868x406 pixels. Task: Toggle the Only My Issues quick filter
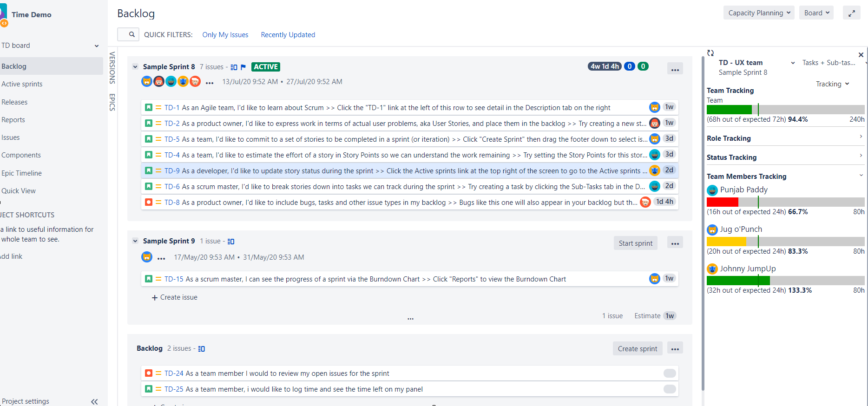pyautogui.click(x=225, y=35)
